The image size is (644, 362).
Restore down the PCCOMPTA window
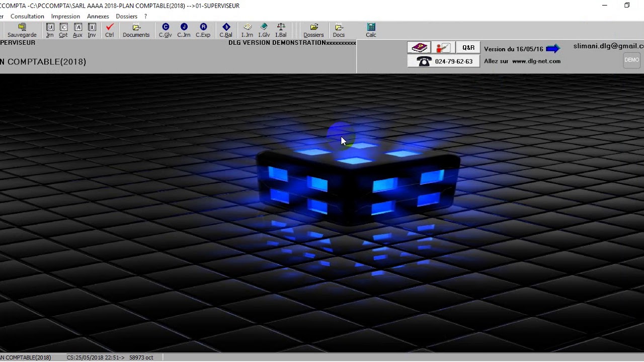(x=627, y=6)
